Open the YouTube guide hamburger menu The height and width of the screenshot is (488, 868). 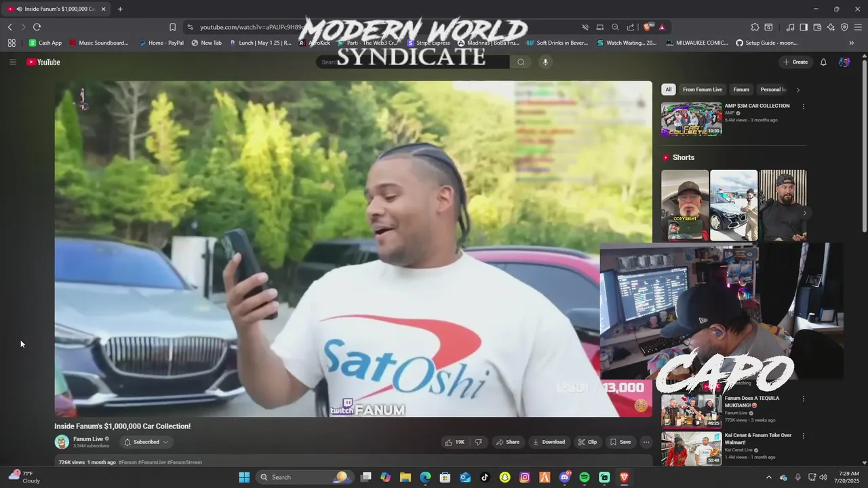point(12,62)
